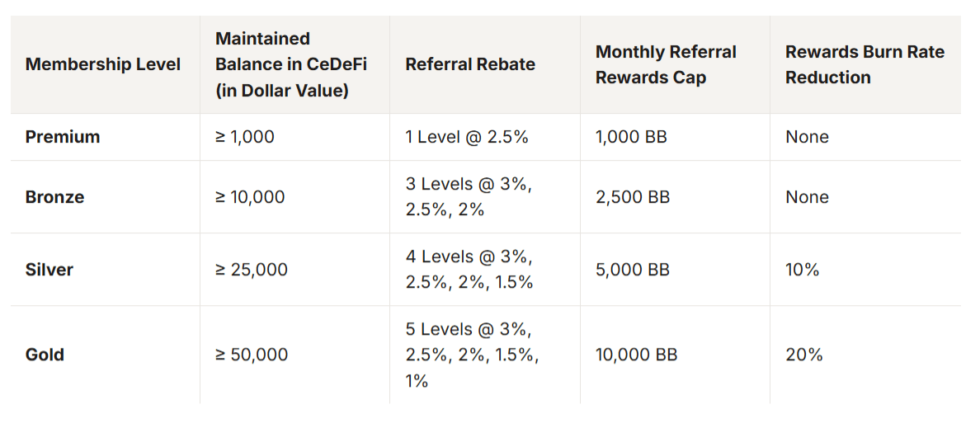980x428 pixels.
Task: Click the 10,000 BB rewards cap cell
Action: (636, 355)
